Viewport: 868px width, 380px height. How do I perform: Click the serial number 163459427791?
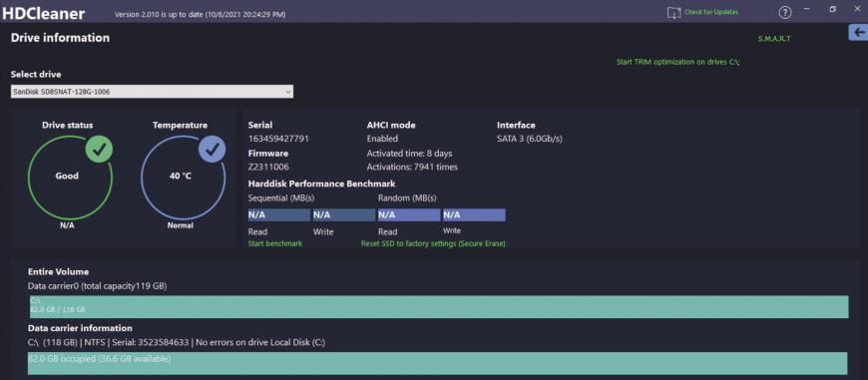coord(278,139)
